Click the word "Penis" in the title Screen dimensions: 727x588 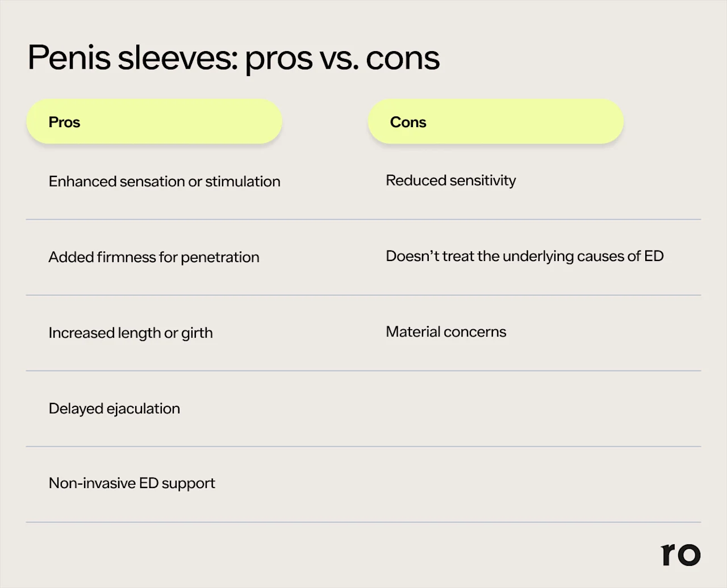[x=69, y=58]
